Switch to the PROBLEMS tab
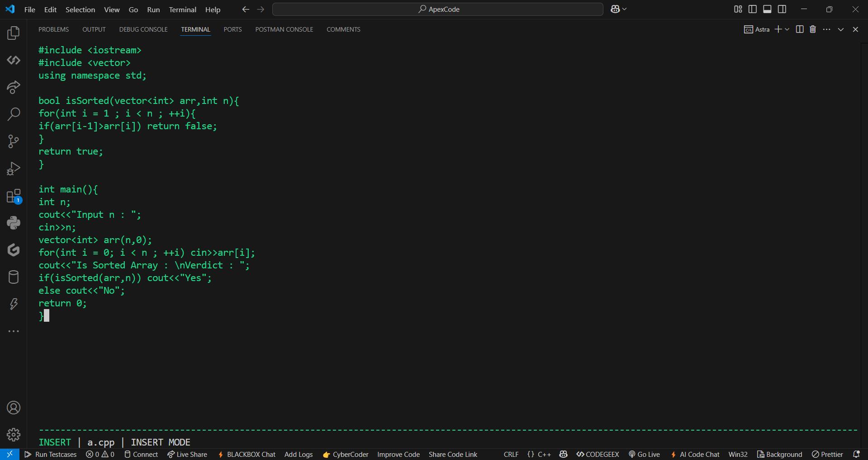 [x=53, y=29]
